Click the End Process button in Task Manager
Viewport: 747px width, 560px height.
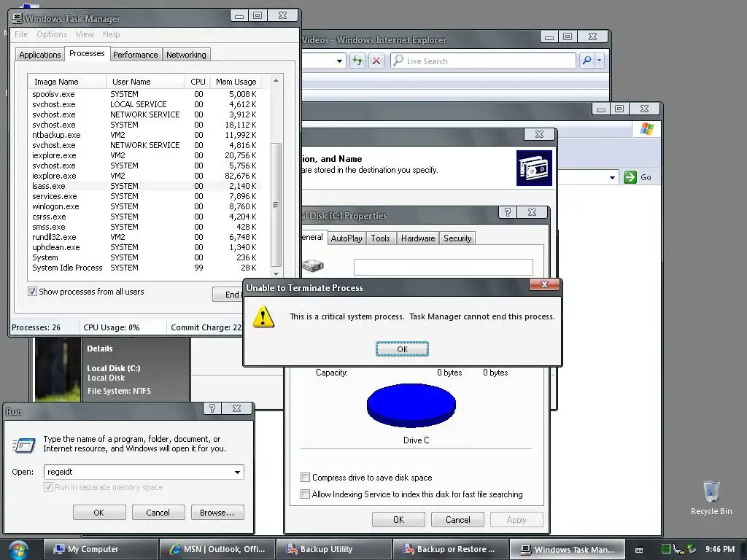tap(228, 295)
